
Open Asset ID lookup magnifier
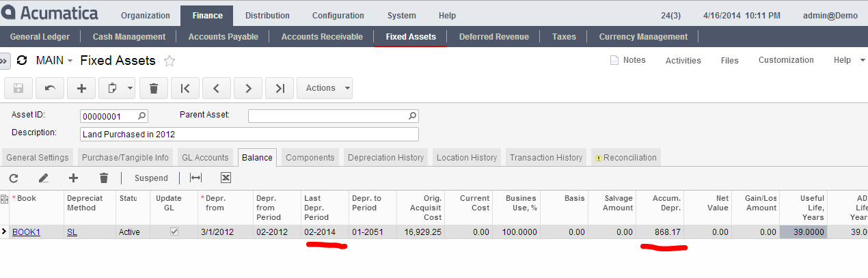click(141, 116)
